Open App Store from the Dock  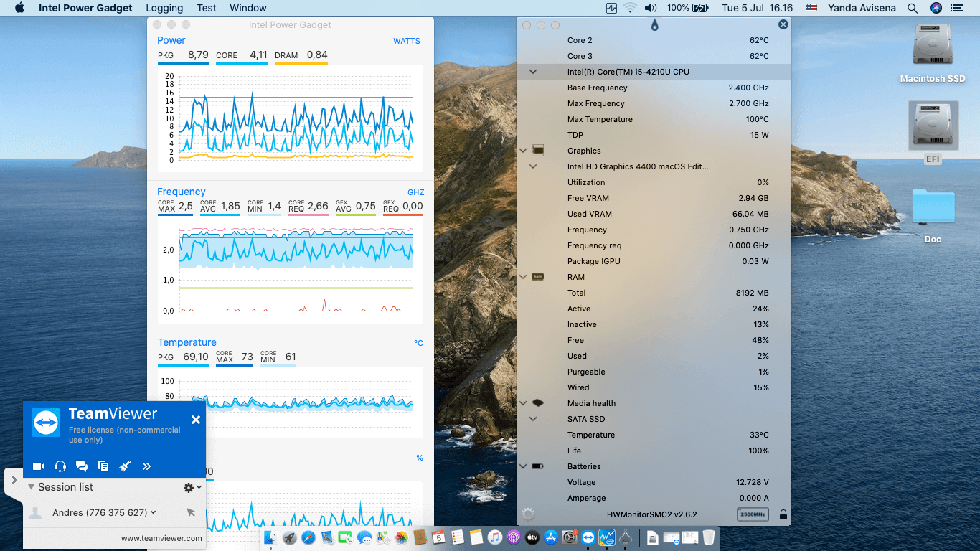[551, 537]
